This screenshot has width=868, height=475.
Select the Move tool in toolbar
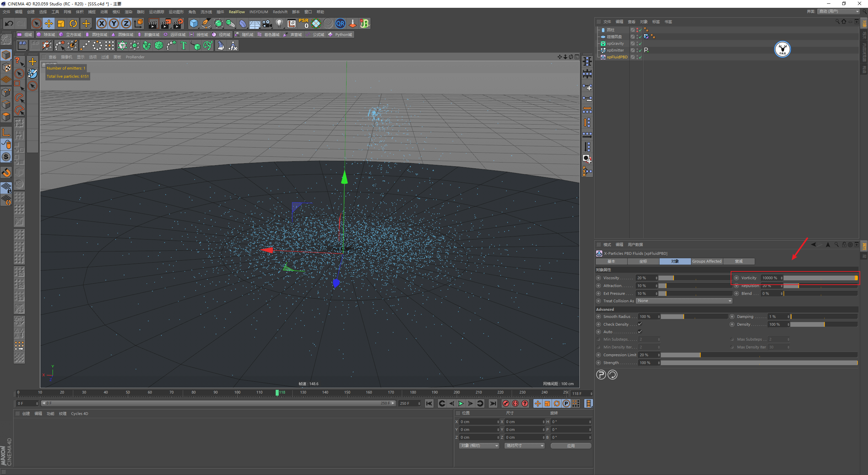49,23
